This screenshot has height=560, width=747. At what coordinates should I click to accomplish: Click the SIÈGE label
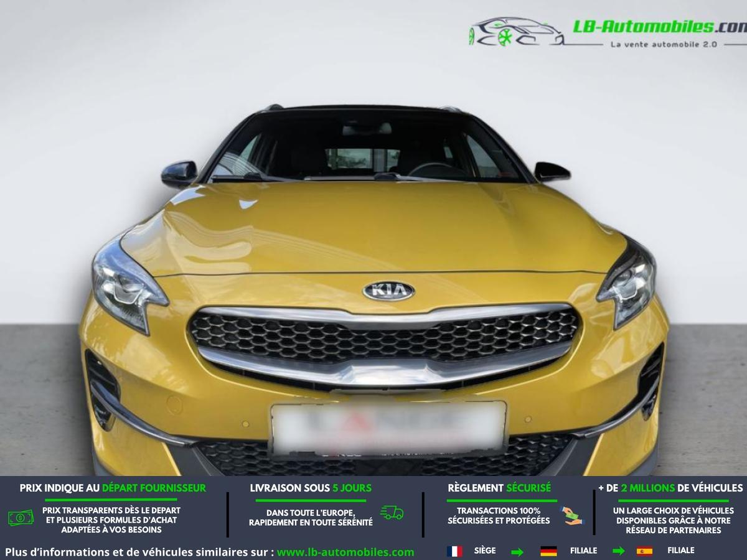click(485, 551)
